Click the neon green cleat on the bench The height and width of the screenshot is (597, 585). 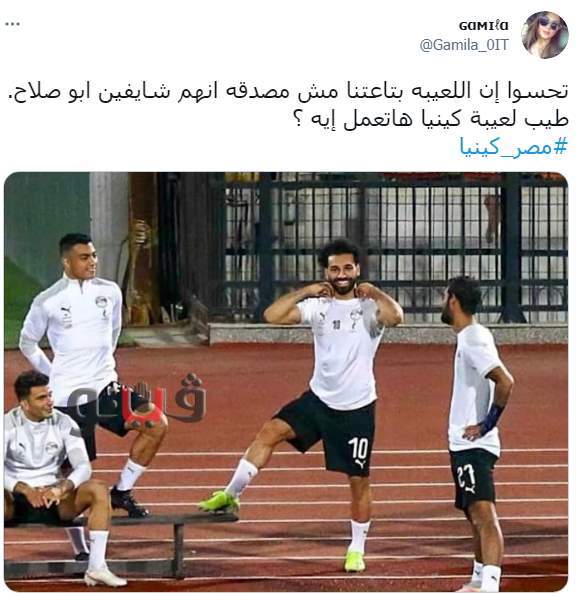[220, 501]
